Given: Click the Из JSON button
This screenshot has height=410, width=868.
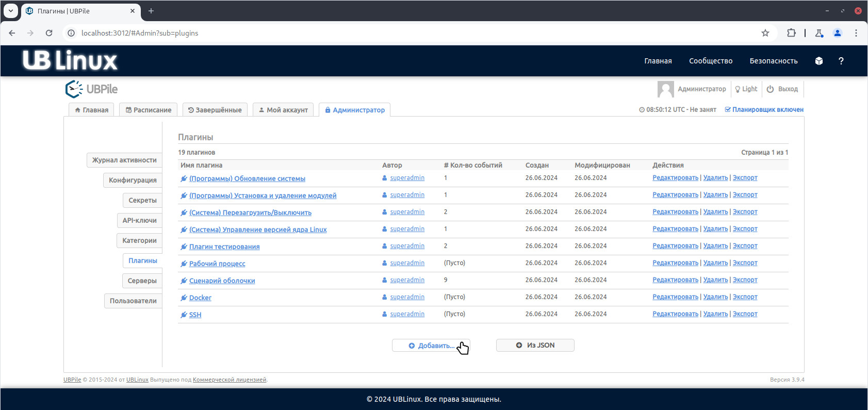Looking at the screenshot, I should 535,346.
